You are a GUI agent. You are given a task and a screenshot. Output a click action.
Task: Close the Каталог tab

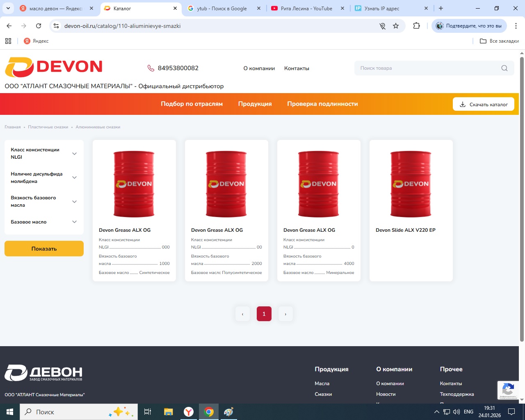tap(175, 8)
